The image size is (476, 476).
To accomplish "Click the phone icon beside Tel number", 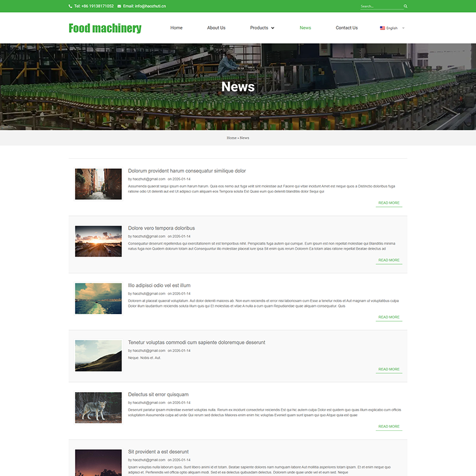I will pos(70,6).
